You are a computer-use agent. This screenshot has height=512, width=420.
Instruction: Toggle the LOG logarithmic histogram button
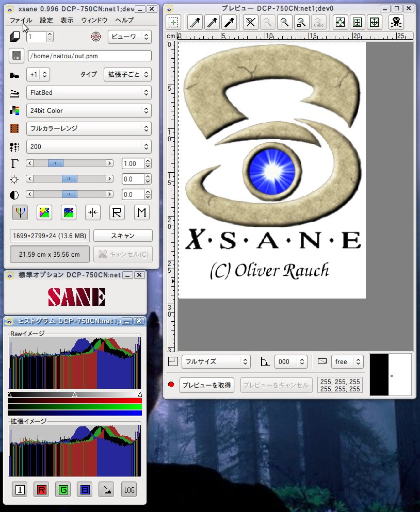[x=129, y=490]
